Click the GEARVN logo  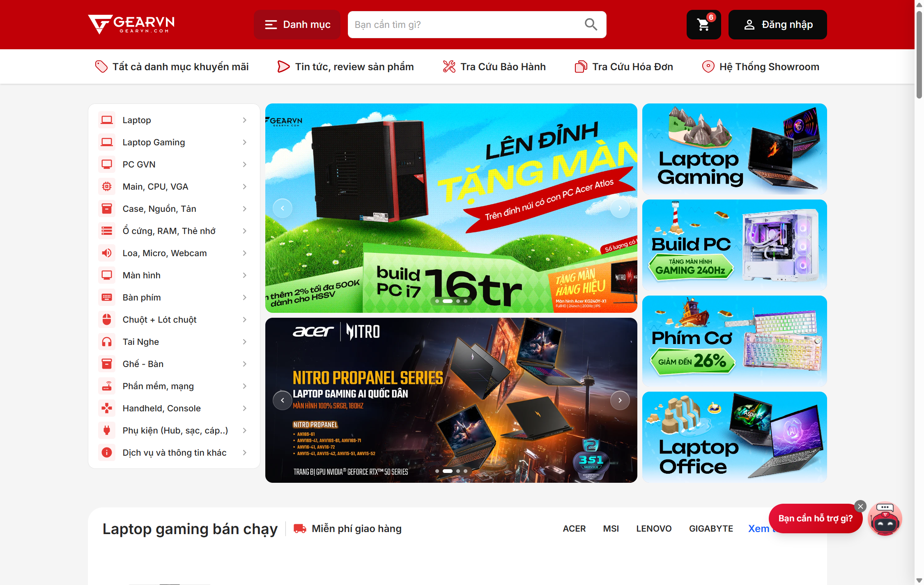(131, 25)
